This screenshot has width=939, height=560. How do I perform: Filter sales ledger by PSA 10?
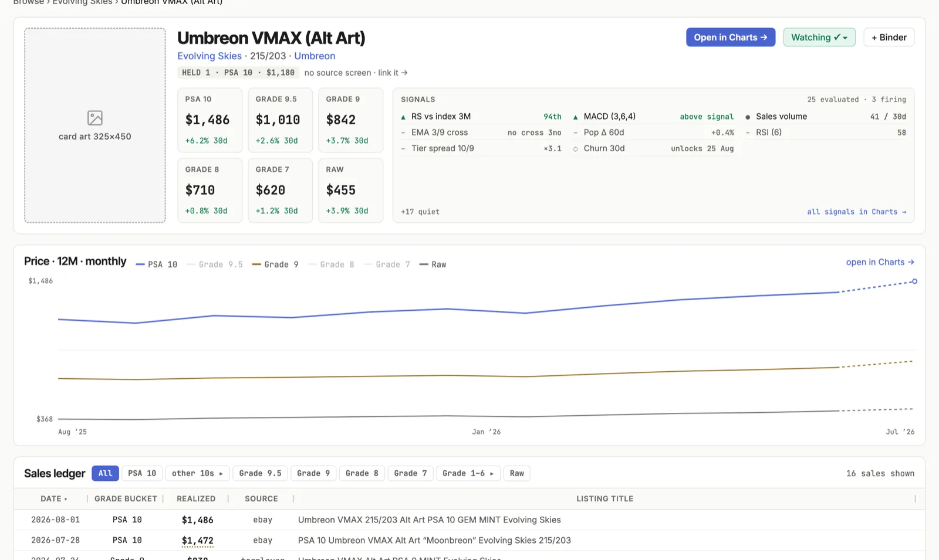[x=142, y=473]
